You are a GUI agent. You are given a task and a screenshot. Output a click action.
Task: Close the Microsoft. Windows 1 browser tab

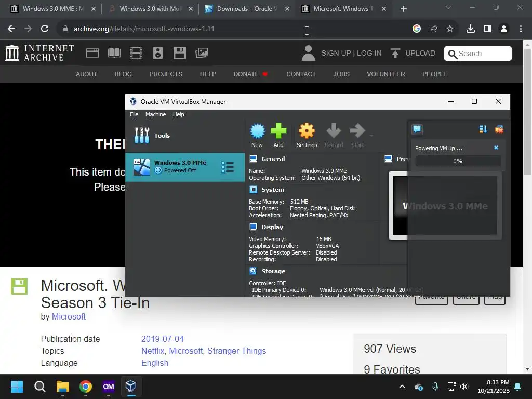pos(384,9)
